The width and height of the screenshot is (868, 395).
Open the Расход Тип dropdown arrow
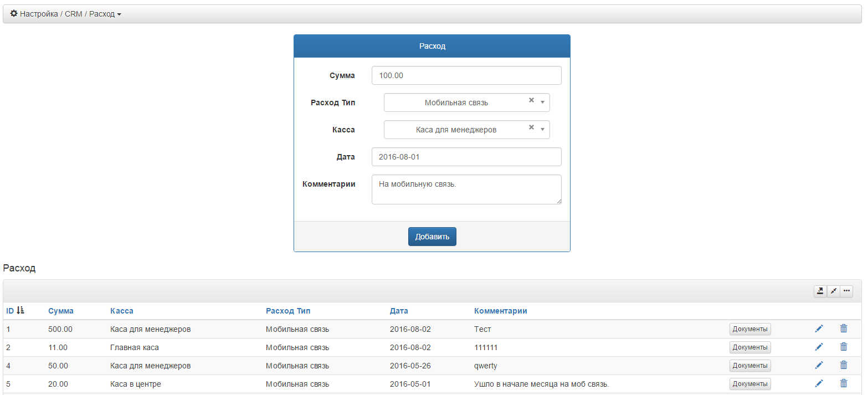(543, 102)
